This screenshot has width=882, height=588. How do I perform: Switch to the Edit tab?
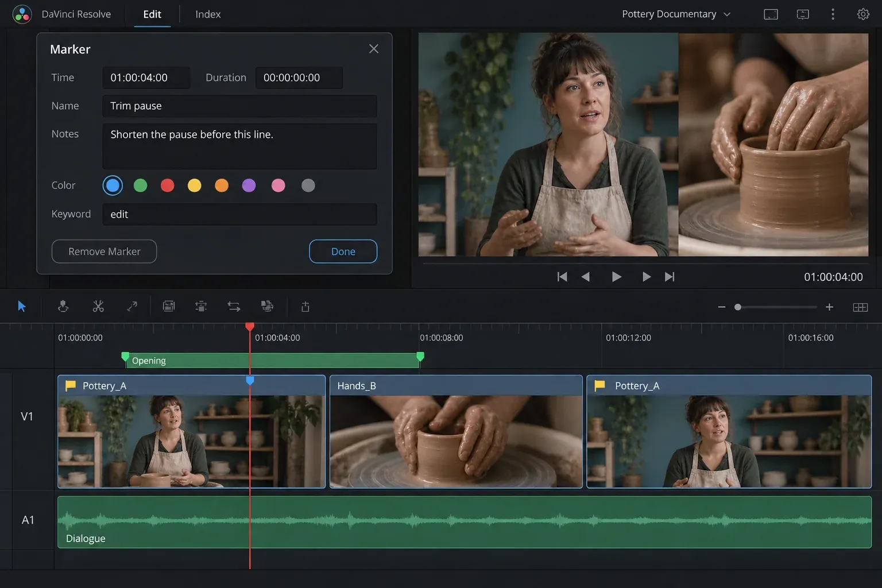point(152,14)
